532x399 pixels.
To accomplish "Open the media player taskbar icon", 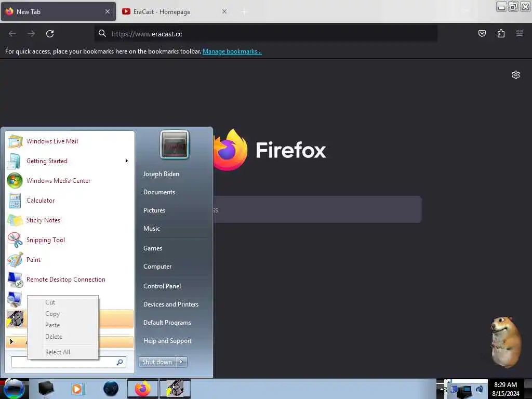I will pyautogui.click(x=77, y=389).
